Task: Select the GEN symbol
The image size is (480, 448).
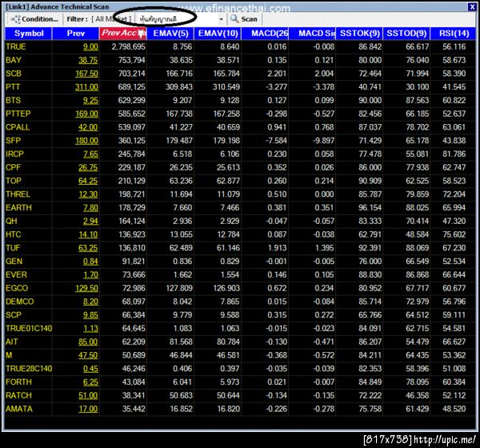Action: 14,262
